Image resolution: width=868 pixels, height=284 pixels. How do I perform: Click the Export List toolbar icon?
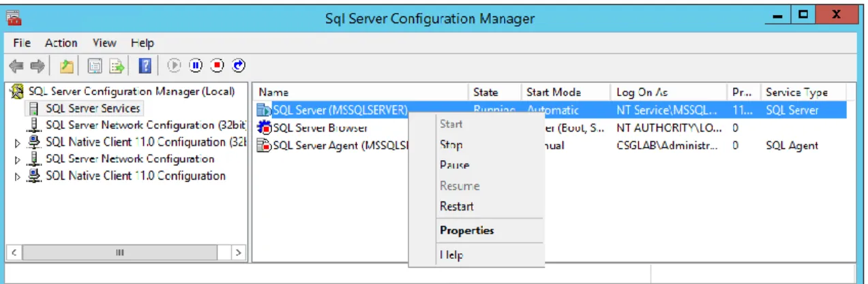[x=117, y=65]
